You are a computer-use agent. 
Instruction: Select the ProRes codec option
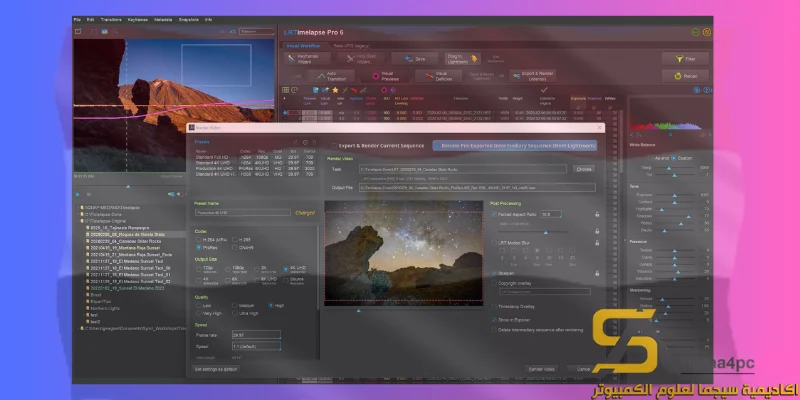coord(198,247)
